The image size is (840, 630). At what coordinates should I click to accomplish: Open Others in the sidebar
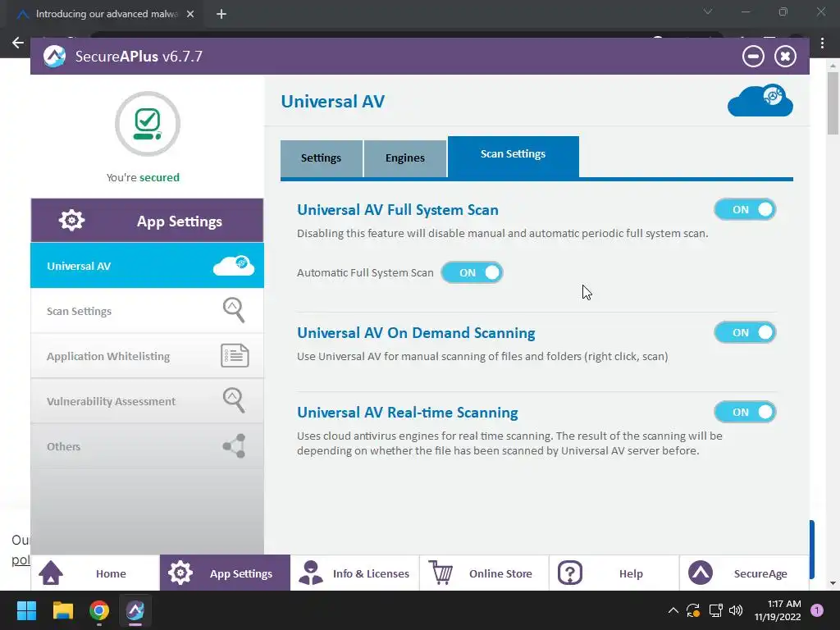[148, 445]
